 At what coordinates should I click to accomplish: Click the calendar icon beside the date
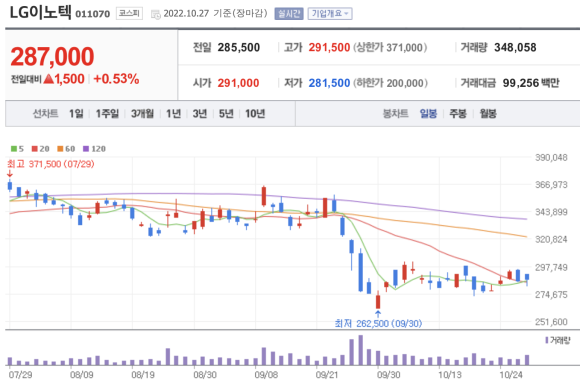(x=156, y=14)
